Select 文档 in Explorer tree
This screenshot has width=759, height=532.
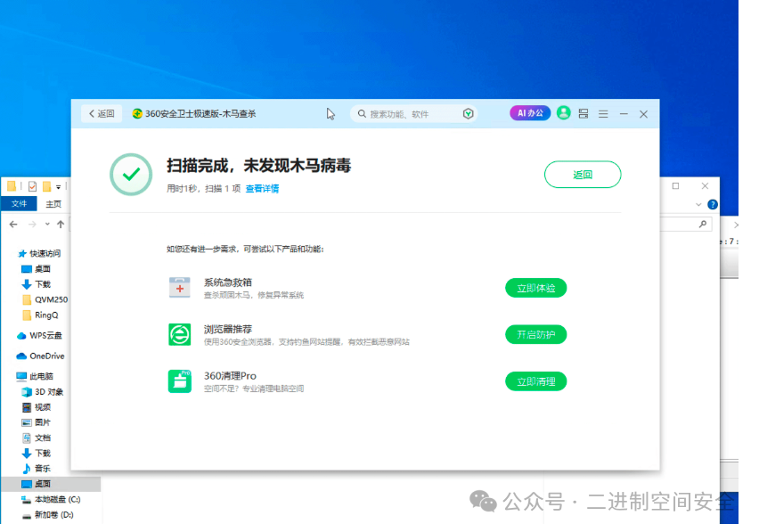click(x=37, y=438)
